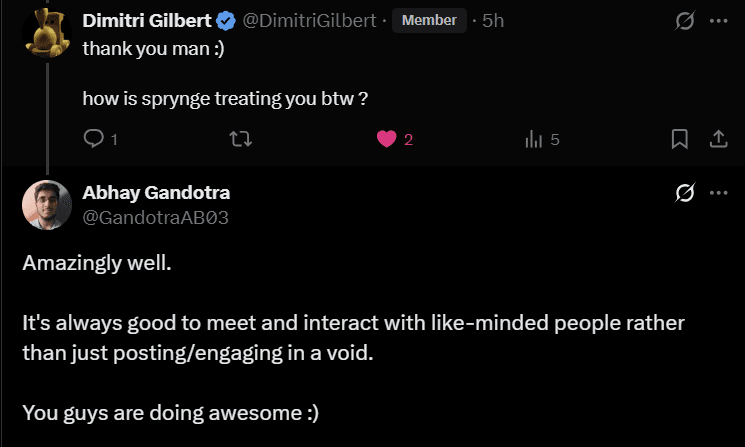This screenshot has width=745, height=447.
Task: Open the @DimitriGilbert handle link
Action: click(x=310, y=20)
